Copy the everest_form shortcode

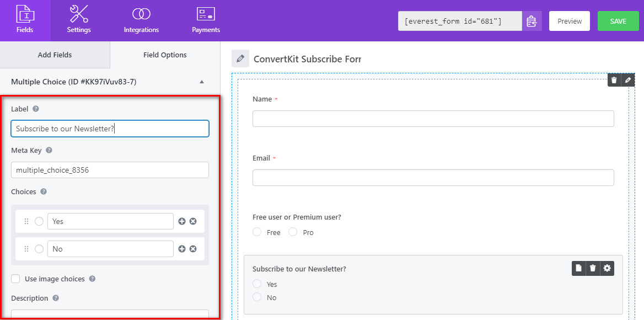(x=532, y=21)
